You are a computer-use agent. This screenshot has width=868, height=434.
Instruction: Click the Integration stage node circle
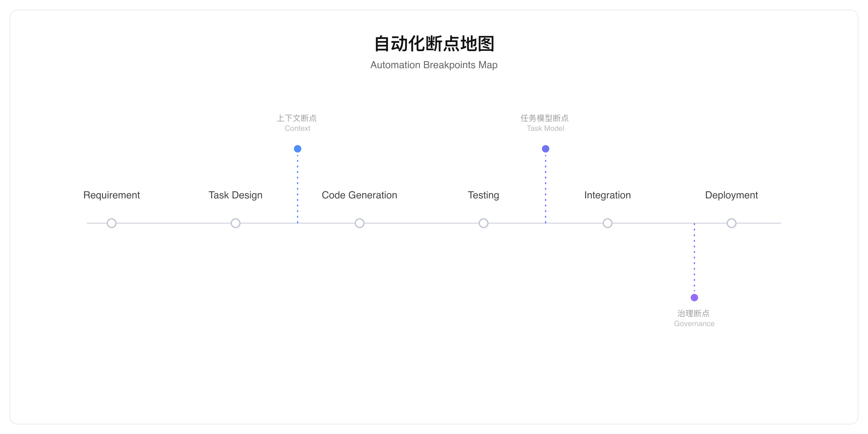point(608,223)
